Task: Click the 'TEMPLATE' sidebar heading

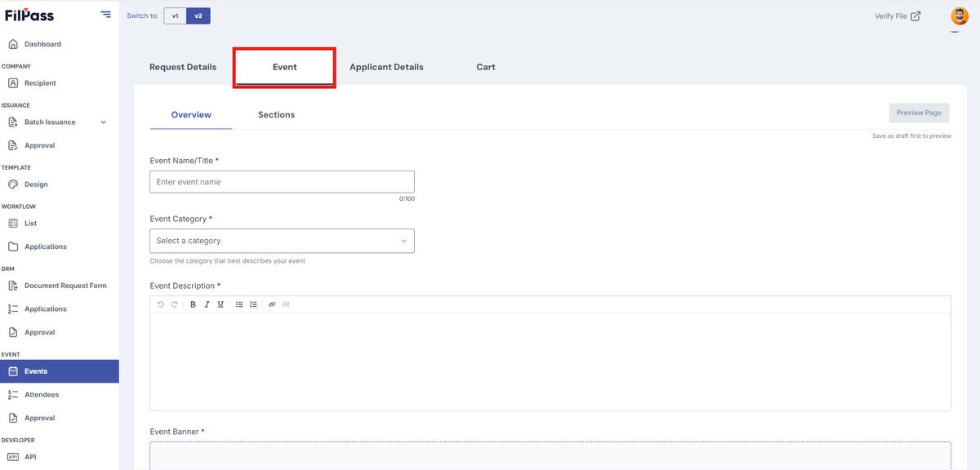Action: tap(16, 167)
